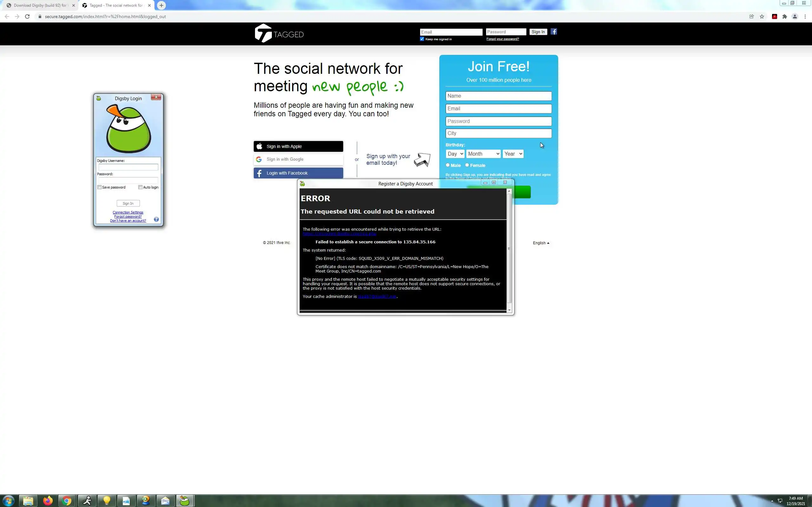
Task: Click Sign in with Apple button
Action: tap(298, 146)
